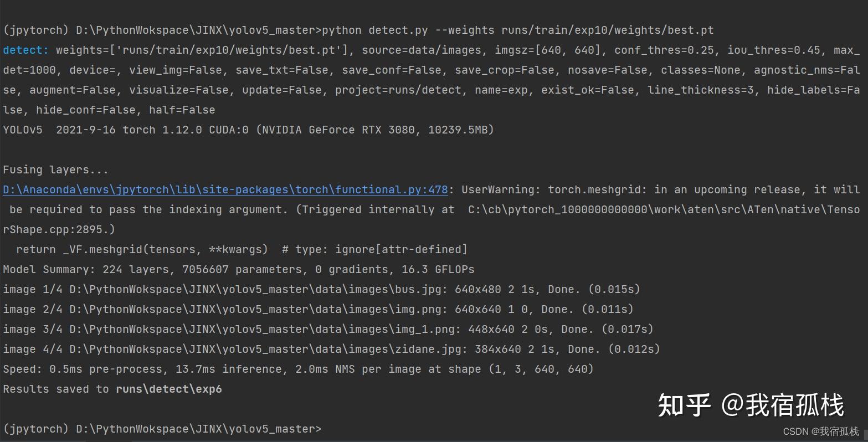Click the "Fusing layers..." output line
Screen dimensions: 868x442
[55, 170]
